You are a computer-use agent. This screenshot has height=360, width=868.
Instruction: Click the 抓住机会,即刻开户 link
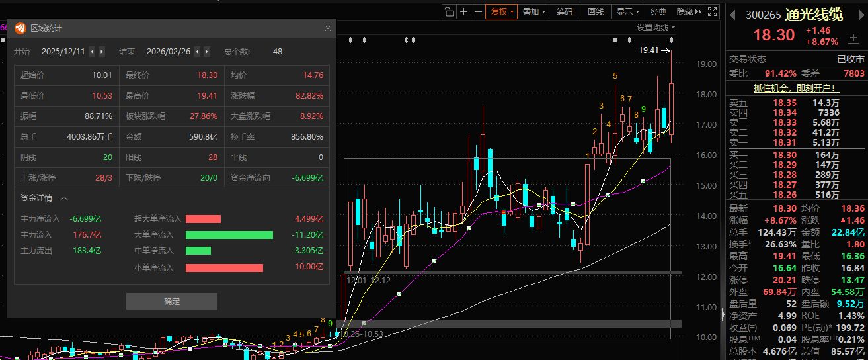(796, 87)
